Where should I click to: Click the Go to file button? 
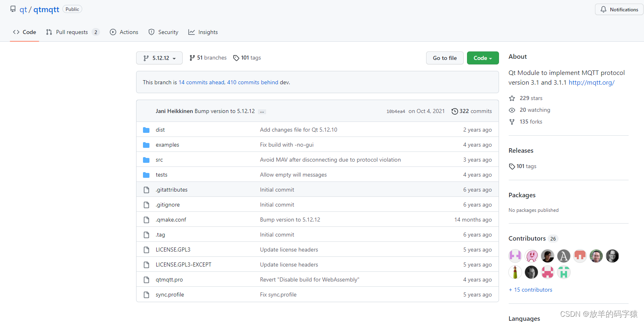(x=445, y=58)
